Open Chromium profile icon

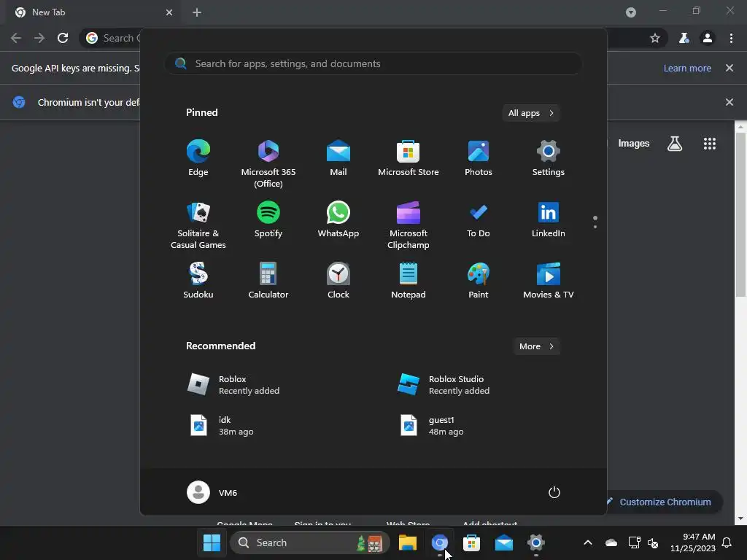pos(708,38)
